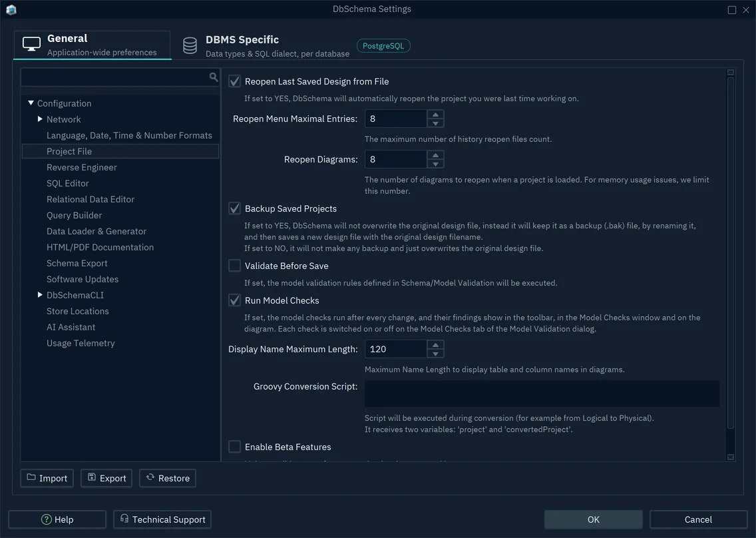Viewport: 756px width, 538px height.
Task: Select Schema Export settings
Action: (77, 262)
